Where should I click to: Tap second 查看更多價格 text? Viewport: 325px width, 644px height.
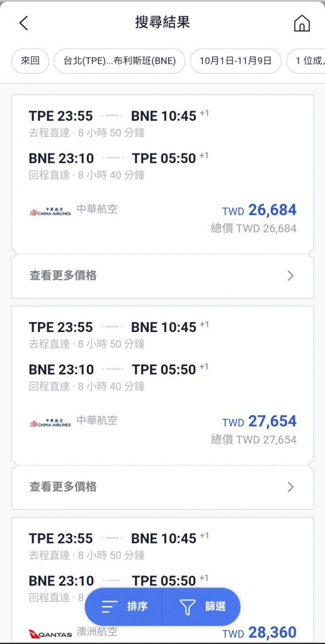tap(63, 487)
